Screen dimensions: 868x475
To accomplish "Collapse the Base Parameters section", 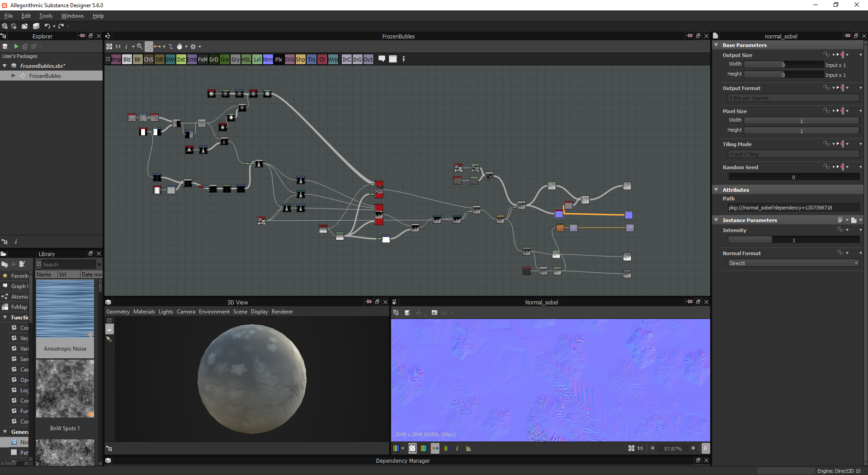I will tap(717, 45).
